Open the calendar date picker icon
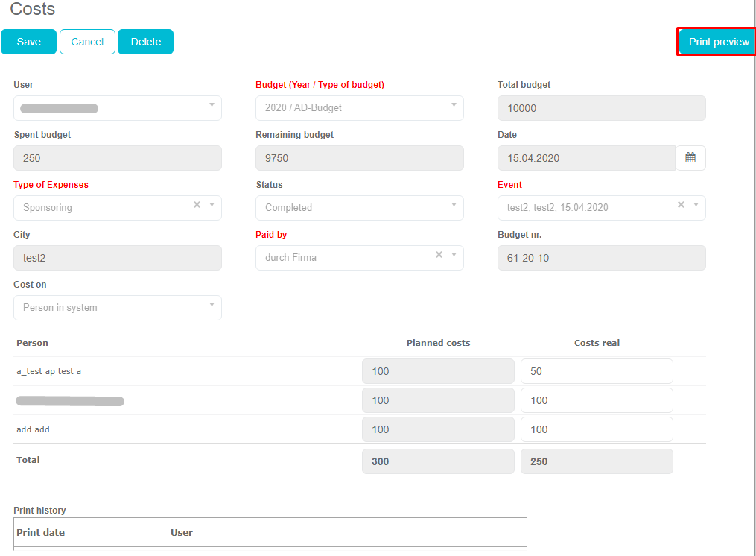 [x=690, y=158]
